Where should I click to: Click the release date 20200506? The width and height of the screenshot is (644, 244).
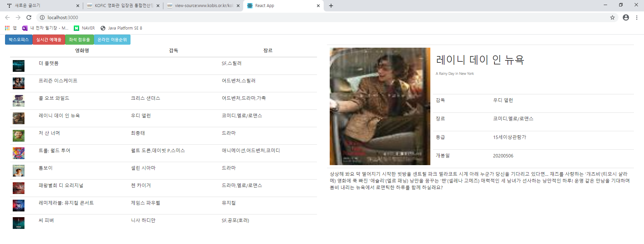coord(503,156)
